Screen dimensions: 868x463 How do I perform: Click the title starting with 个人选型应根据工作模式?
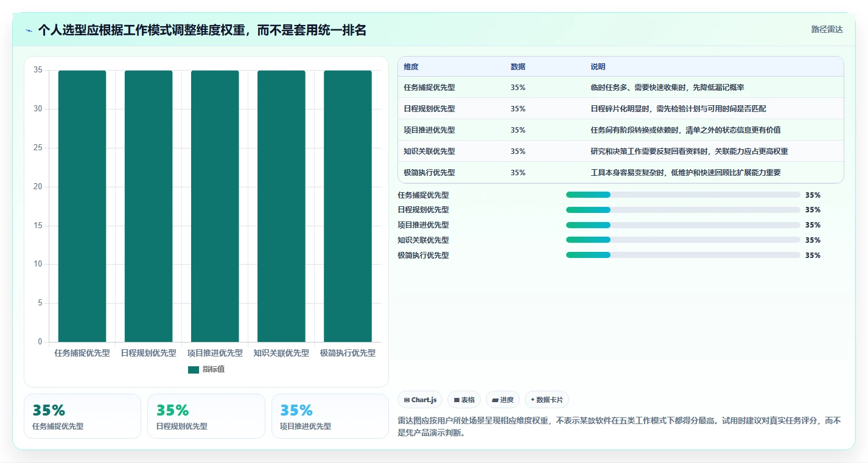(x=202, y=30)
